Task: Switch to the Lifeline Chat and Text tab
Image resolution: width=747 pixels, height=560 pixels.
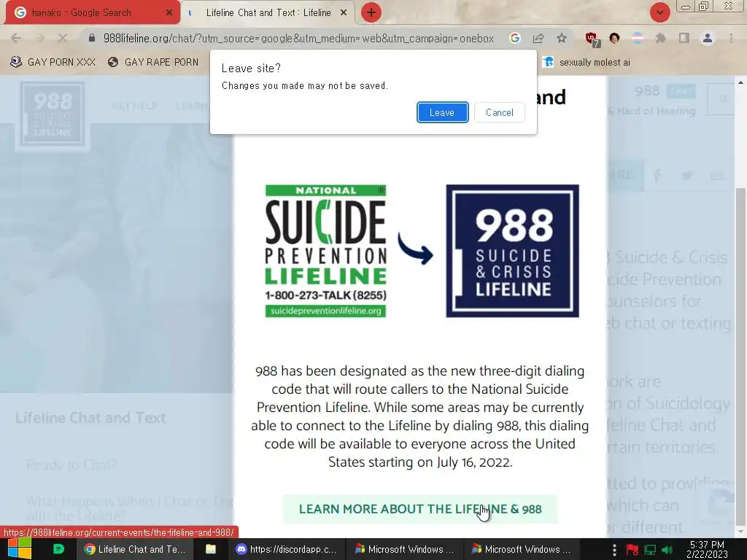Action: (x=268, y=13)
